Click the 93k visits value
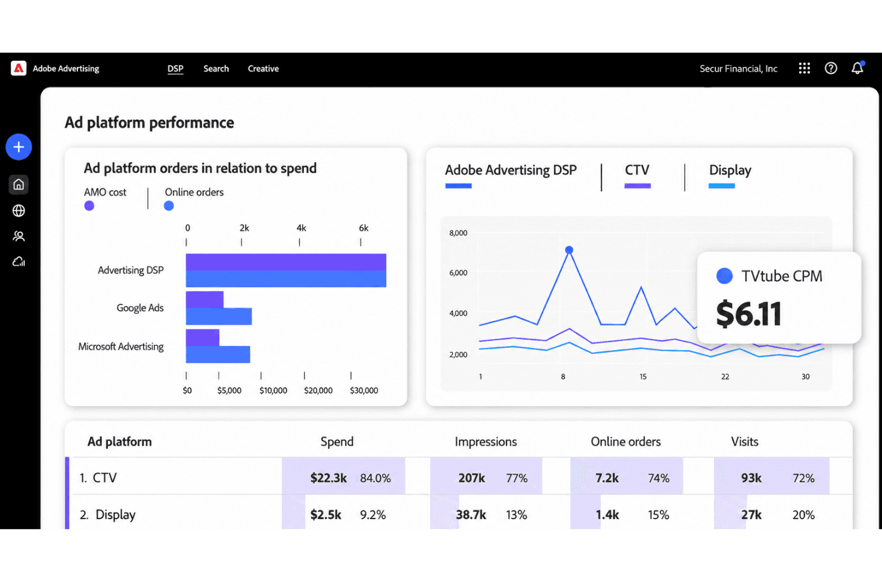Screen dimensions: 882x588 click(x=751, y=478)
